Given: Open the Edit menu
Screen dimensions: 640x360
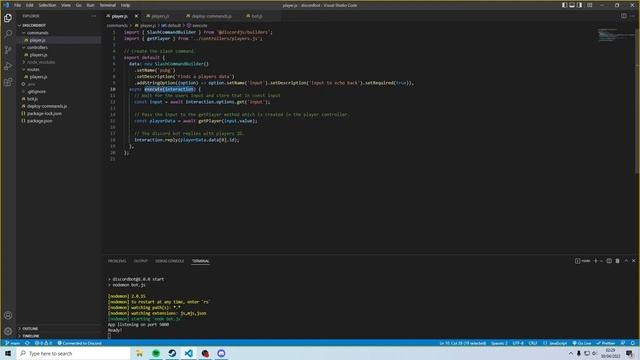Looking at the screenshot, I should pos(29,5).
